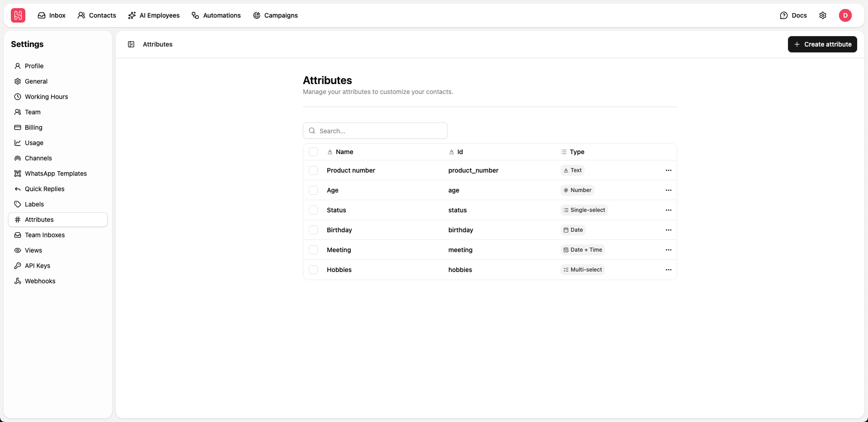Check the select-all checkbox in the header row

coord(313,152)
